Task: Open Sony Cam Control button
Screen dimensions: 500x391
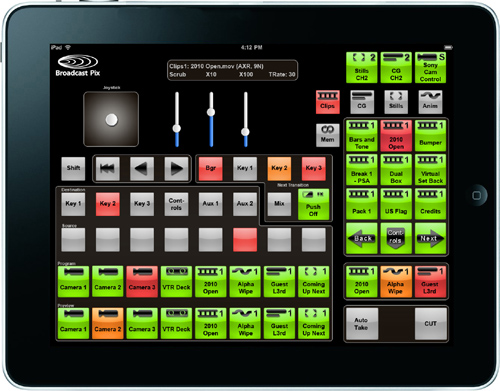Action: click(x=430, y=67)
